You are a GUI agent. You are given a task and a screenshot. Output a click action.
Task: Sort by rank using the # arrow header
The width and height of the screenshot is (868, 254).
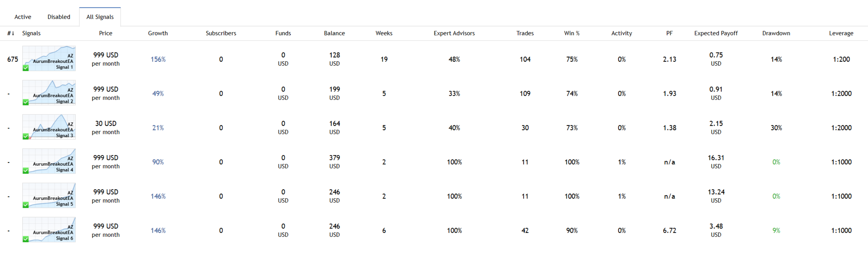pyautogui.click(x=11, y=33)
